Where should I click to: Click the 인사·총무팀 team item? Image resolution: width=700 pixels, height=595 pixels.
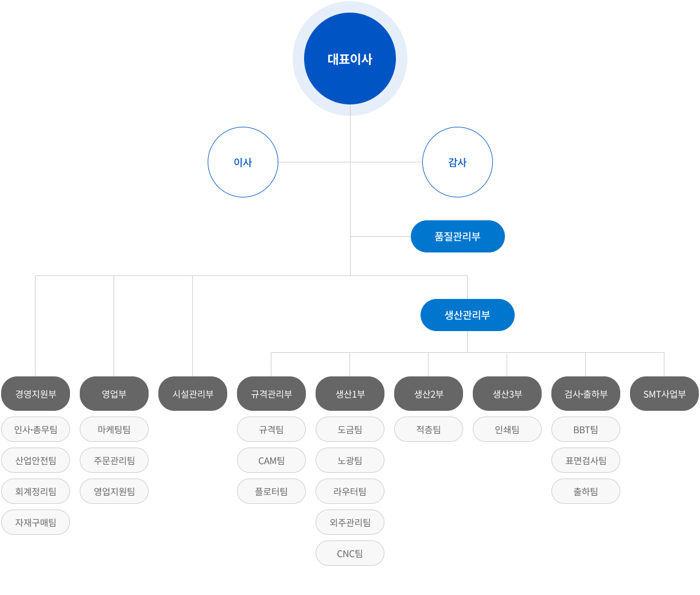[36, 429]
